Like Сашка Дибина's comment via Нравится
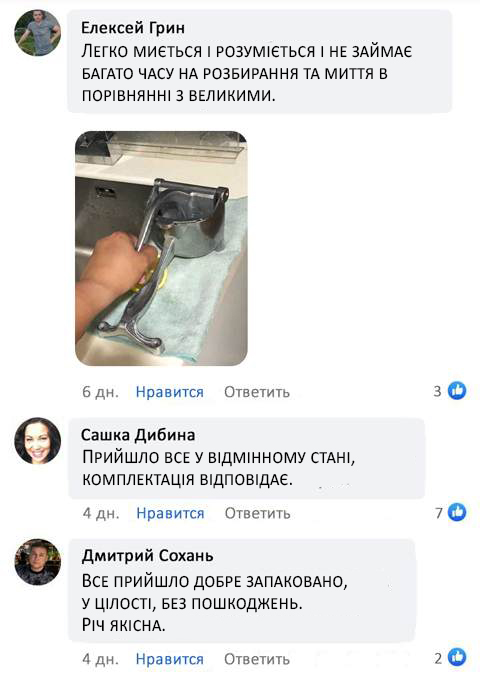 click(170, 513)
